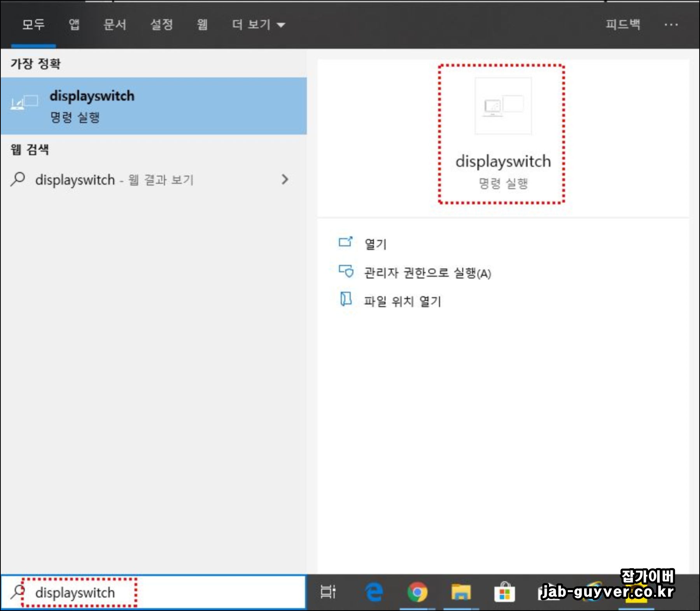Click the taskbar search magnifier icon
Image resolution: width=700 pixels, height=611 pixels.
tap(17, 592)
